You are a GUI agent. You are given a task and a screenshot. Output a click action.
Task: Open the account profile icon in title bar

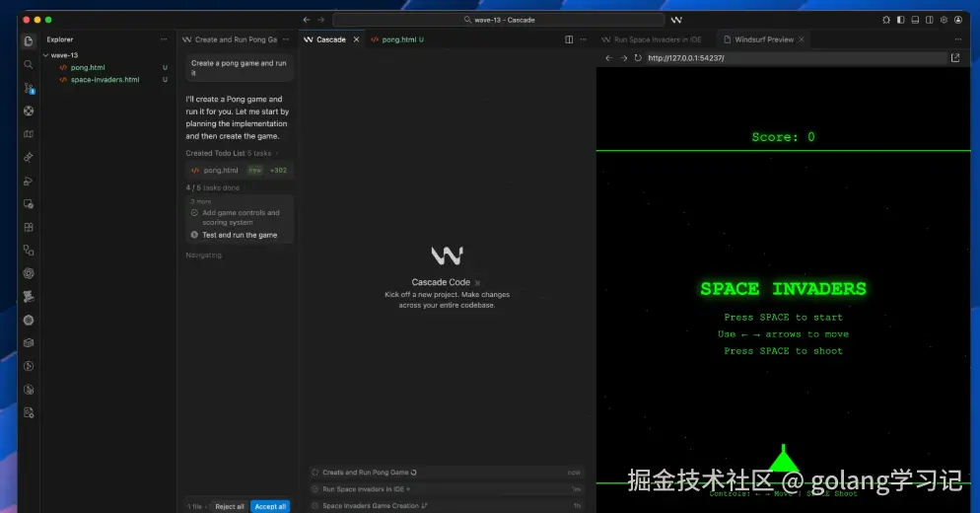pyautogui.click(x=958, y=20)
